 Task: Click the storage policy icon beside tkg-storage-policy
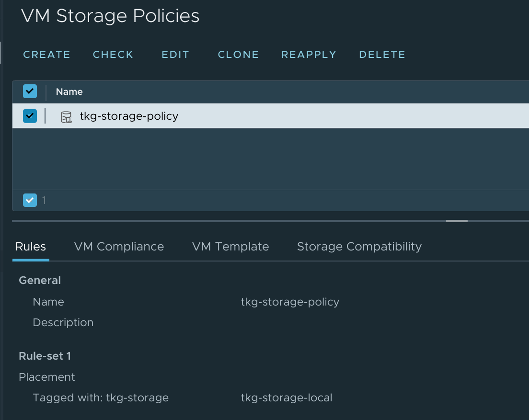click(66, 117)
